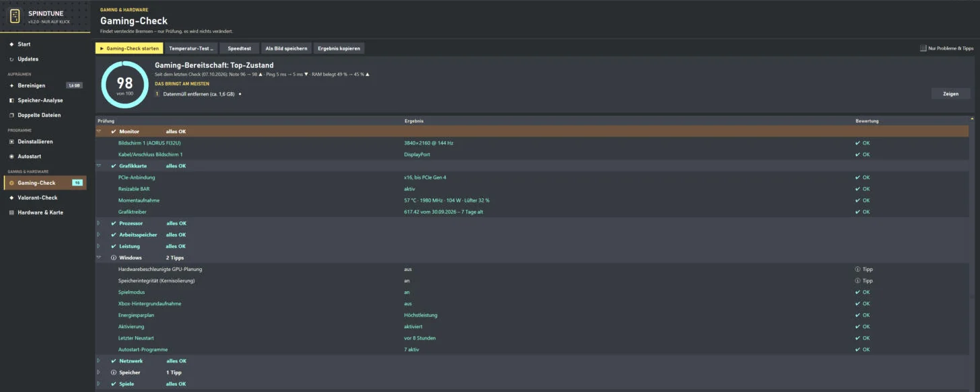
Task: Click the Ergebnis kopieren button
Action: 339,48
